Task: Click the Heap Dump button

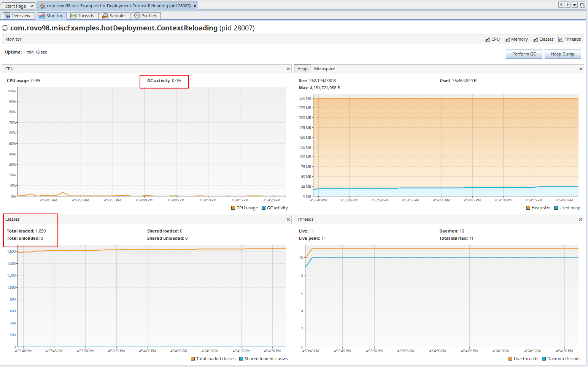Action: coord(563,54)
